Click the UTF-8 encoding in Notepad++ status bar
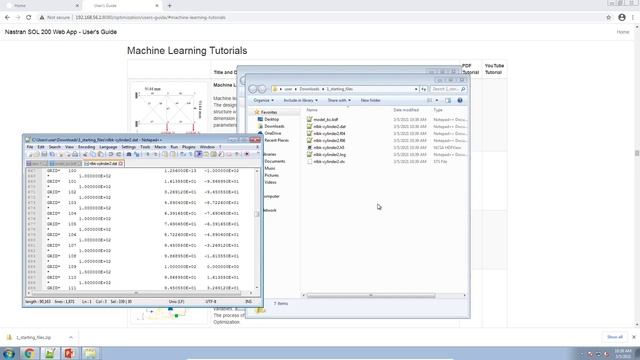 (x=211, y=302)
